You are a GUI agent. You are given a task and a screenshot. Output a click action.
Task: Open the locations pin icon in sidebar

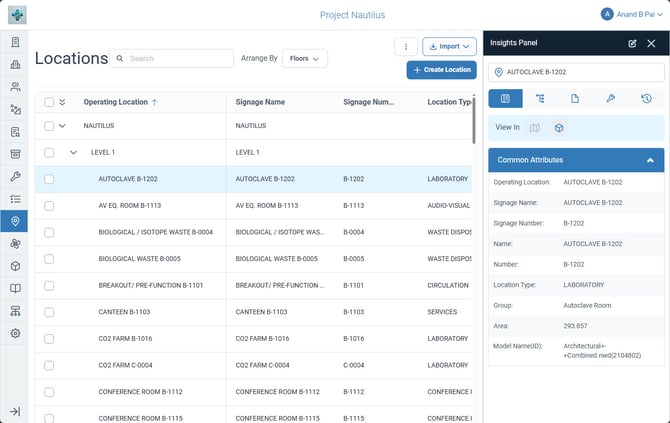(x=15, y=221)
